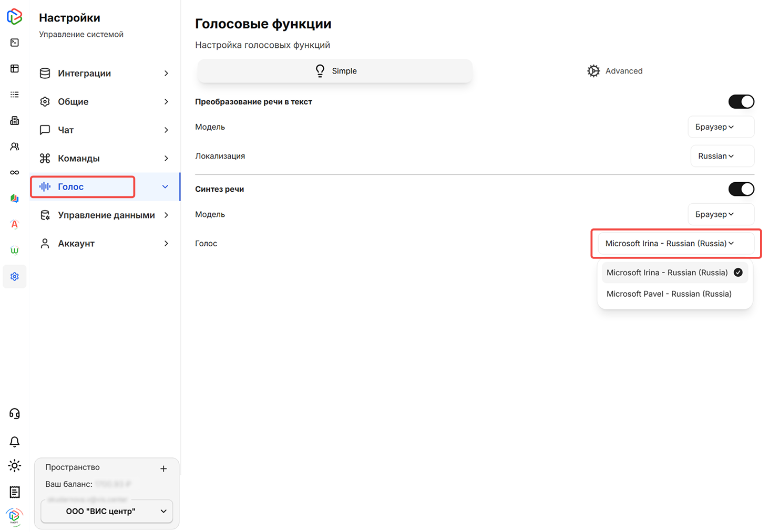This screenshot has height=532, width=769.
Task: Open the Браузер model dropdown under Синтез речи
Action: [721, 214]
